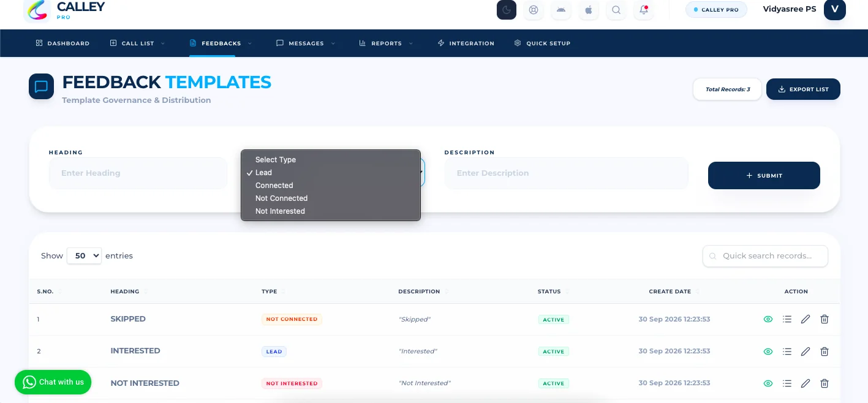Viewport: 868px width, 403px height.
Task: Expand the Call List menu
Action: (x=138, y=43)
